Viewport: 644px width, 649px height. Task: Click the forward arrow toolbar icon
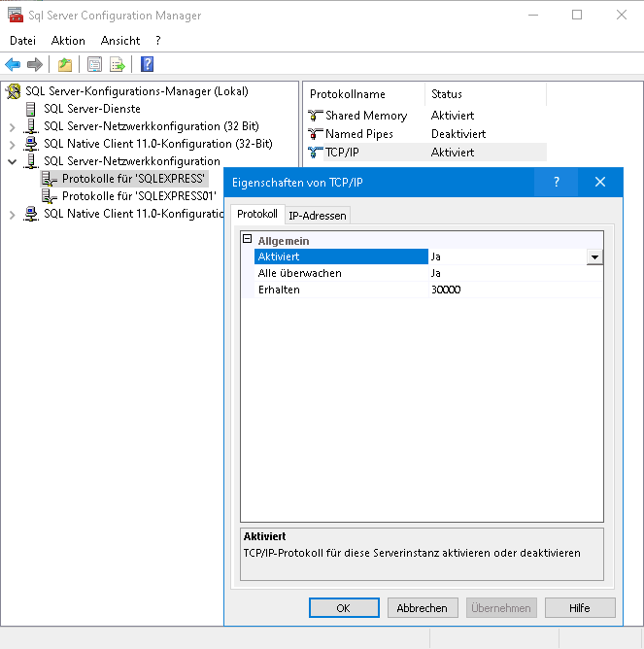[x=35, y=65]
